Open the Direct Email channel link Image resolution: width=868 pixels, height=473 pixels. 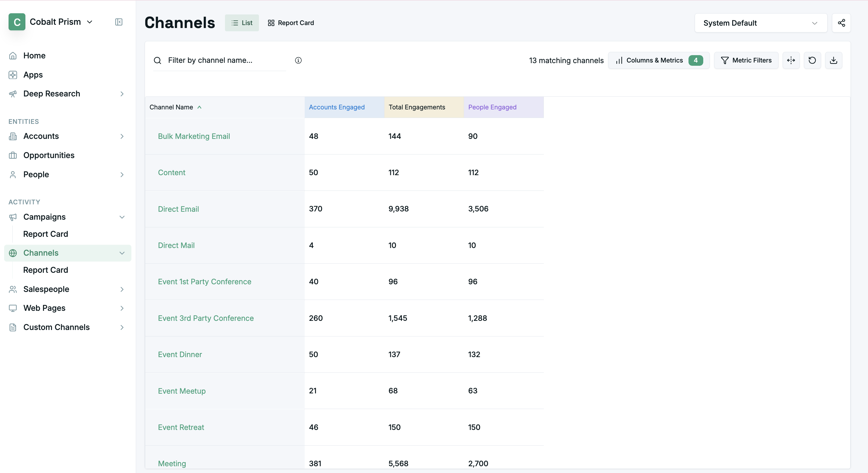click(178, 209)
